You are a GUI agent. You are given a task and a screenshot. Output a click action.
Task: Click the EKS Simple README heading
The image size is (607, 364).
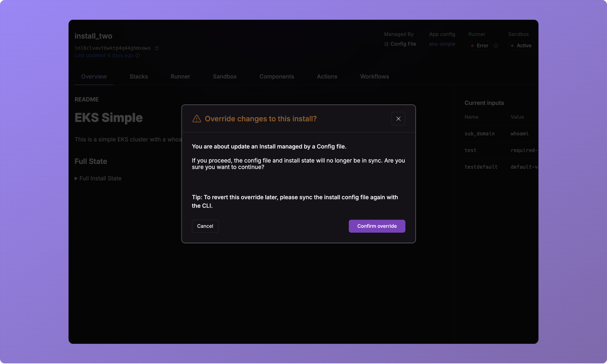[x=109, y=118]
